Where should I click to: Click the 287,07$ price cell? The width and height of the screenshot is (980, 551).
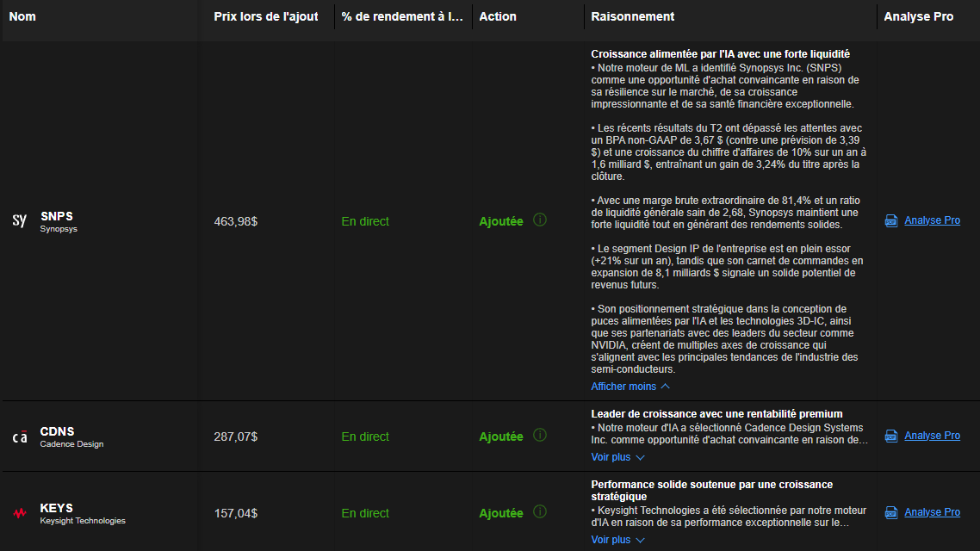tap(236, 436)
